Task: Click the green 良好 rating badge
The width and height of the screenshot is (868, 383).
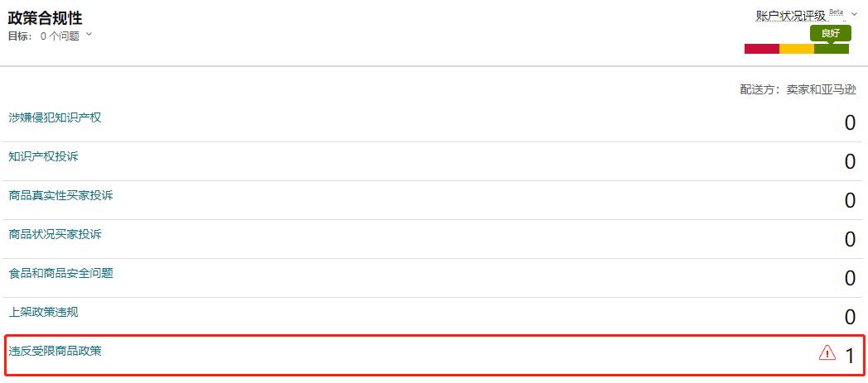Action: click(x=830, y=33)
